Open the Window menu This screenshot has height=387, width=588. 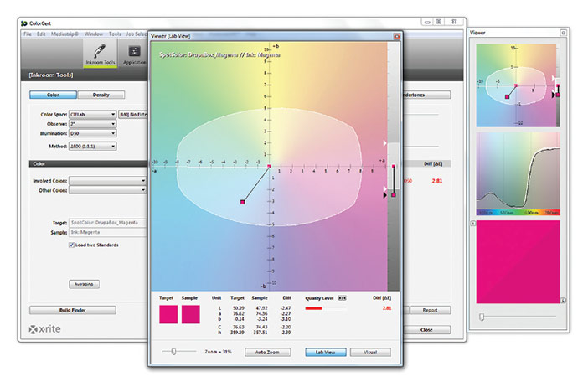pyautogui.click(x=93, y=34)
